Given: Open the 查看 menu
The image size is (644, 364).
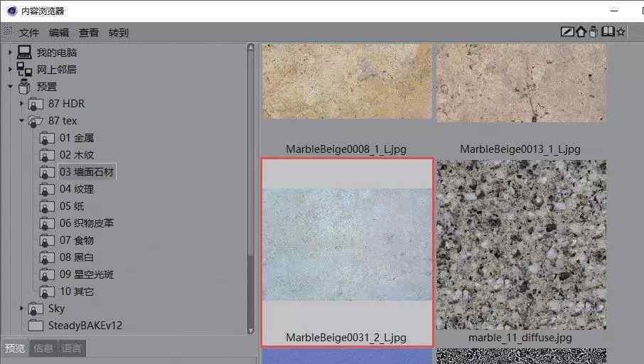Looking at the screenshot, I should tap(89, 33).
